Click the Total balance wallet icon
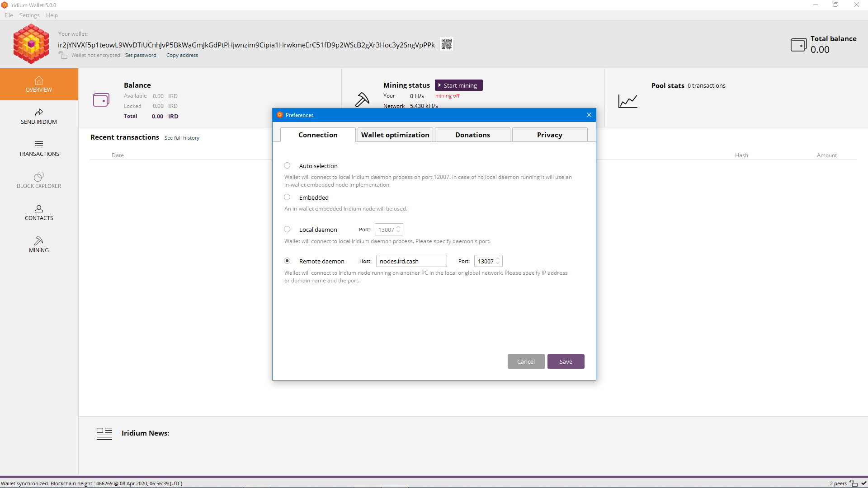This screenshot has height=488, width=868. tap(798, 45)
